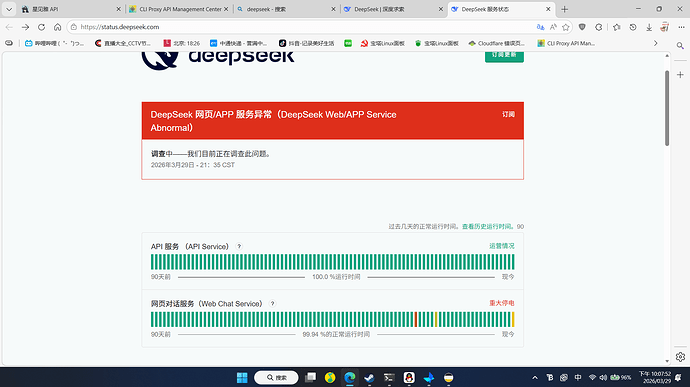The height and width of the screenshot is (387, 690).
Task: Show hidden system tray icons arrow
Action: point(535,378)
